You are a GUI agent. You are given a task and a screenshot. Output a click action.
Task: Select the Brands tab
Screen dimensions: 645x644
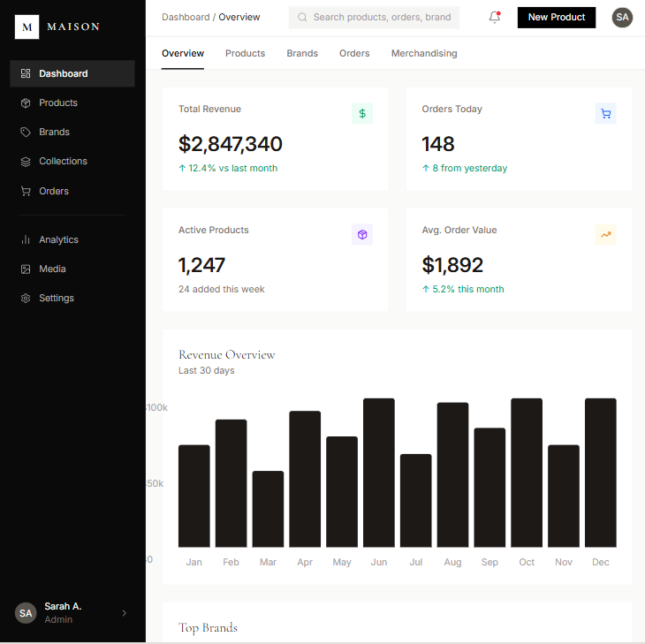[x=302, y=53]
